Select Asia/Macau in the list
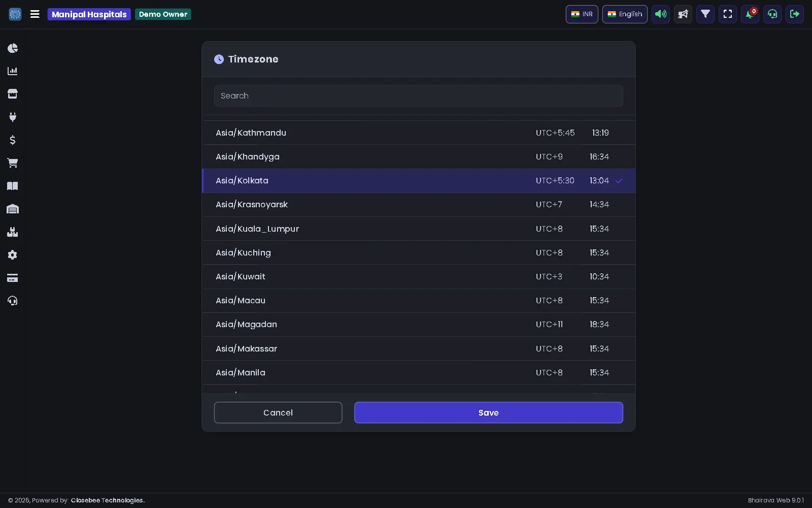The width and height of the screenshot is (812, 508). point(419,301)
